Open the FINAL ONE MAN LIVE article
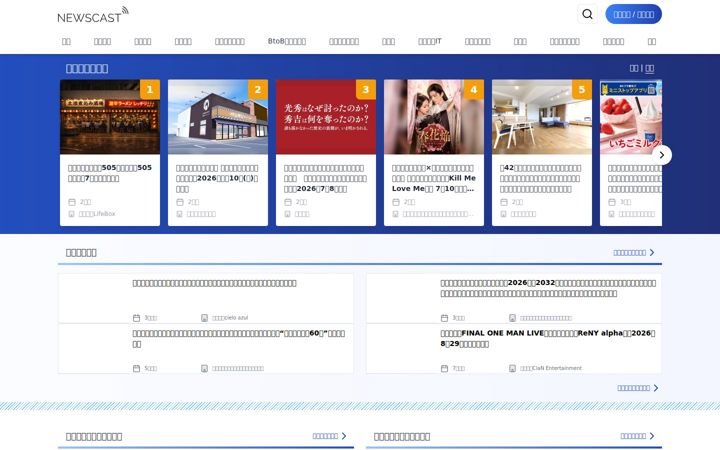Screen dimensions: 720x450 pyautogui.click(x=548, y=338)
